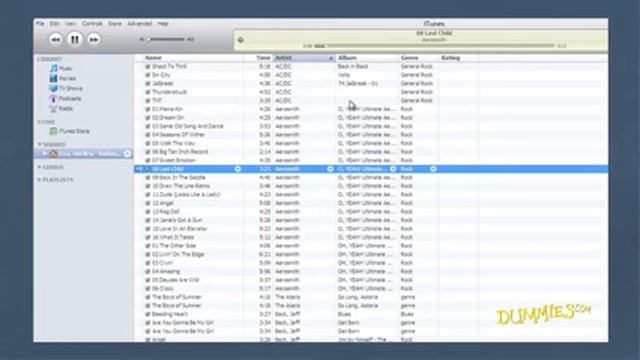
Task: Click the high volume speaker icon
Action: point(190,40)
